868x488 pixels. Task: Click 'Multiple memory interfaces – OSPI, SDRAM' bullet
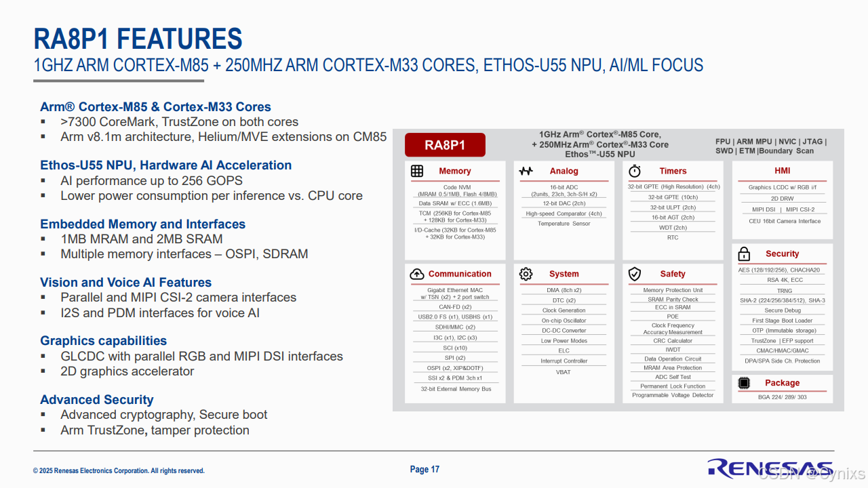coord(184,254)
